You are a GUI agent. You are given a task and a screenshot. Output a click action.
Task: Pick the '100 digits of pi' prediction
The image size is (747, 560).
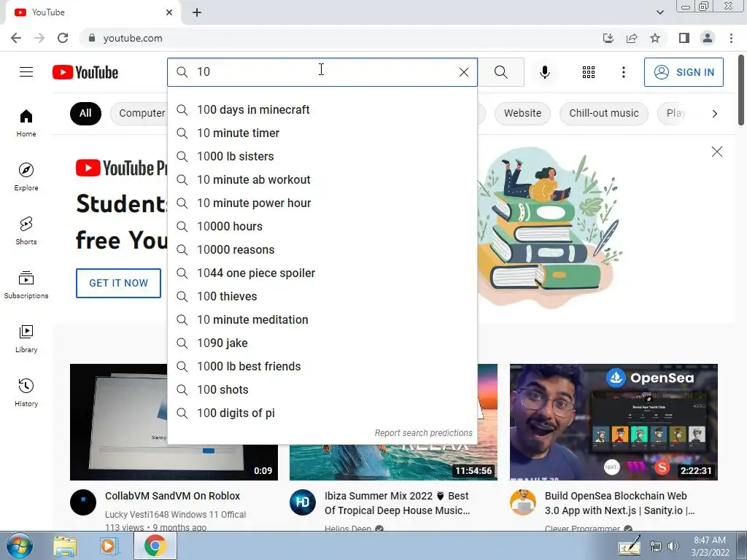click(x=322, y=413)
